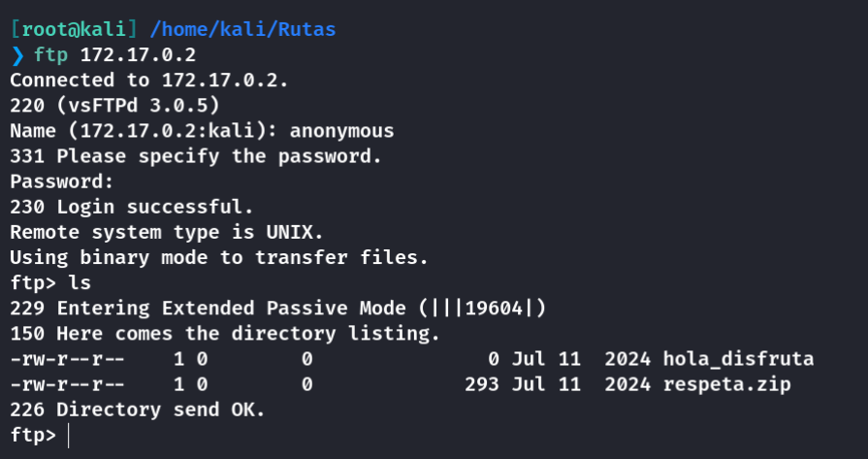Click the ftp prompt input cursor
Viewport: 868px width, 459px height.
pyautogui.click(x=68, y=436)
